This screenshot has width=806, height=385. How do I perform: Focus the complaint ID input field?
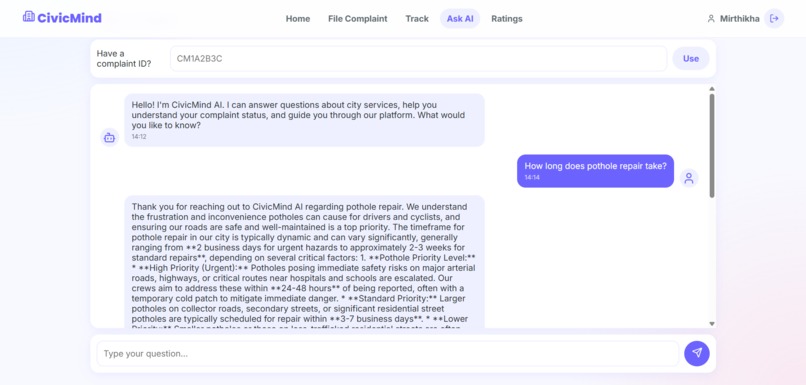(x=418, y=59)
